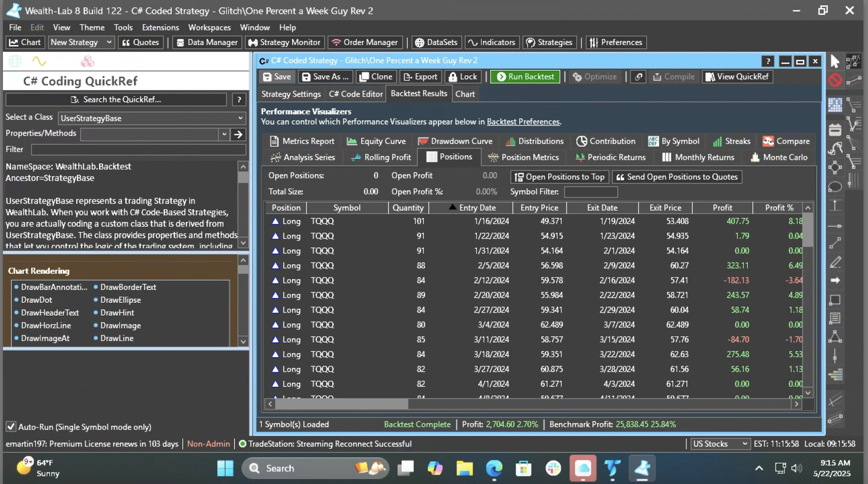The image size is (868, 484).
Task: Open the Metrics Report tab
Action: [302, 141]
